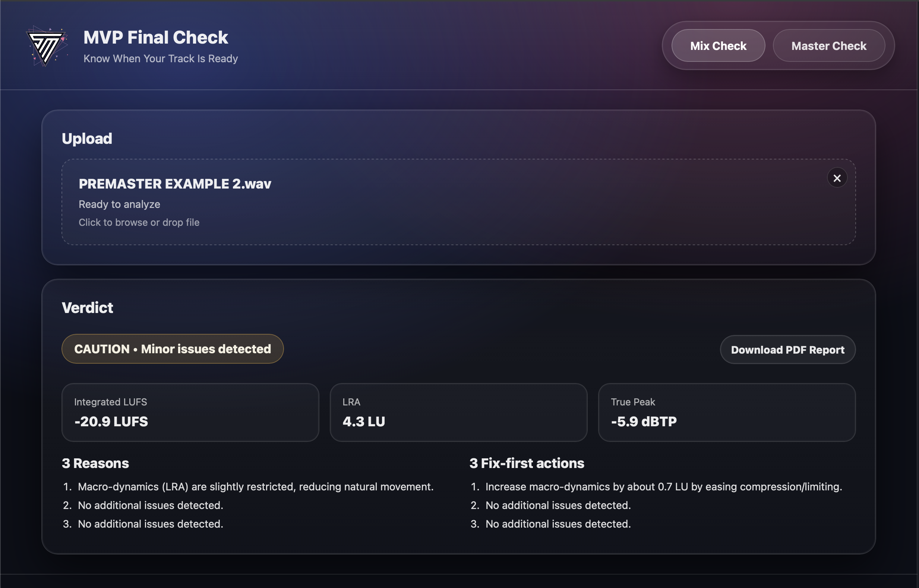This screenshot has width=919, height=588.
Task: Select the LRA metric card
Action: 458,412
